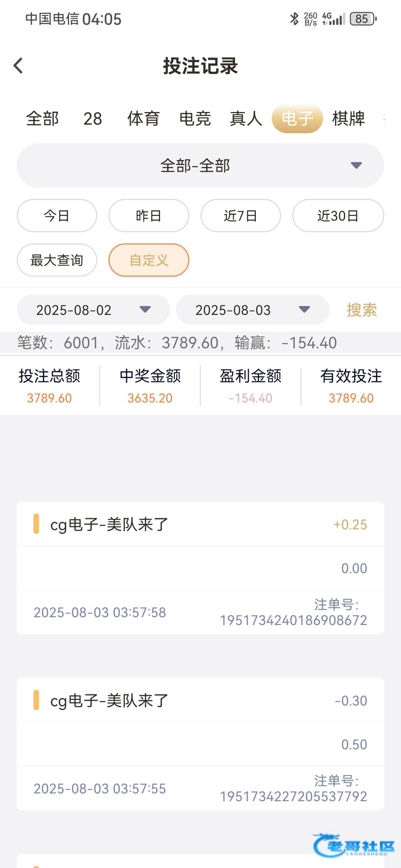Open the end date 2025-08-03 picker

(x=252, y=310)
